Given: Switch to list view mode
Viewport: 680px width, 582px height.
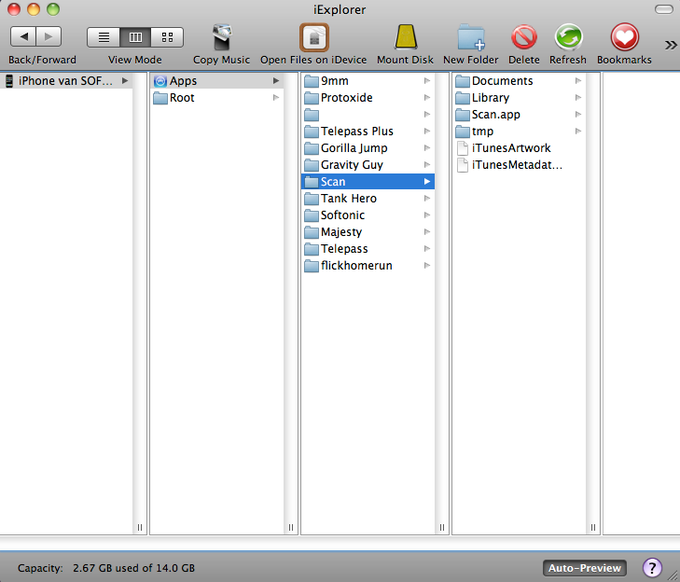Looking at the screenshot, I should [x=104, y=37].
